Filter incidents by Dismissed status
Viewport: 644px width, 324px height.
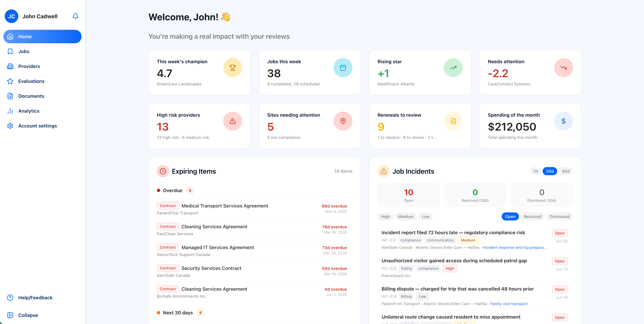559,217
